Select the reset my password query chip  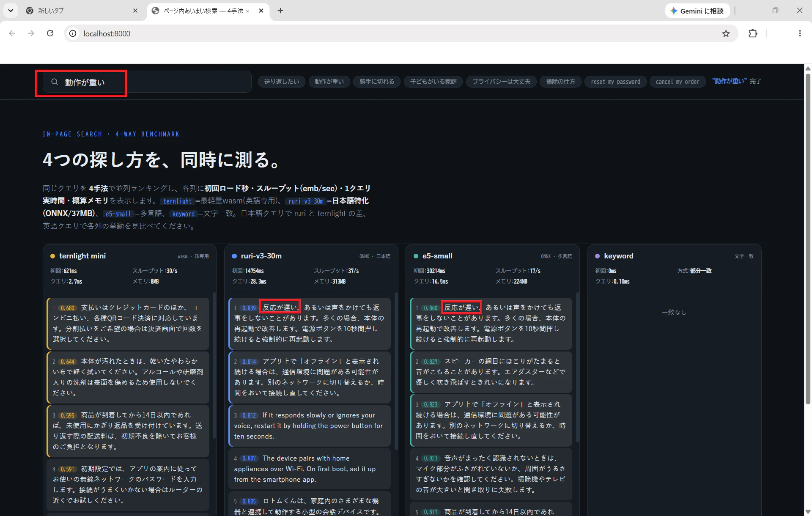[616, 82]
